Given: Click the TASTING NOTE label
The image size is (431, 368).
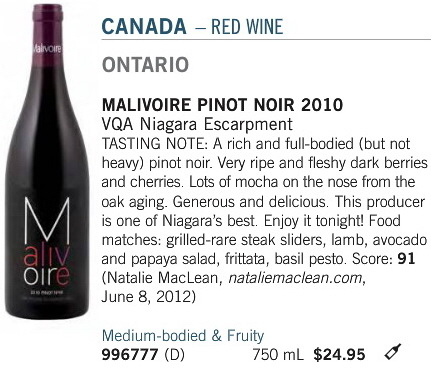Looking at the screenshot, I should coord(155,144).
